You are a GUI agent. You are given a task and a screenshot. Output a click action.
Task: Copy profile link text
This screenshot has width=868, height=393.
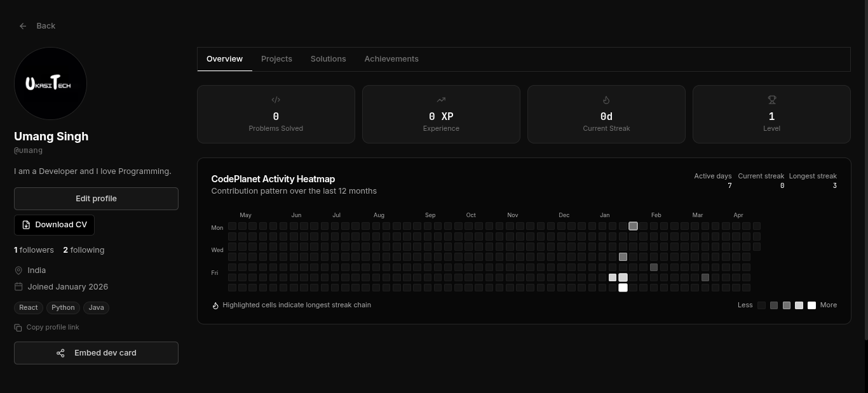tap(53, 328)
